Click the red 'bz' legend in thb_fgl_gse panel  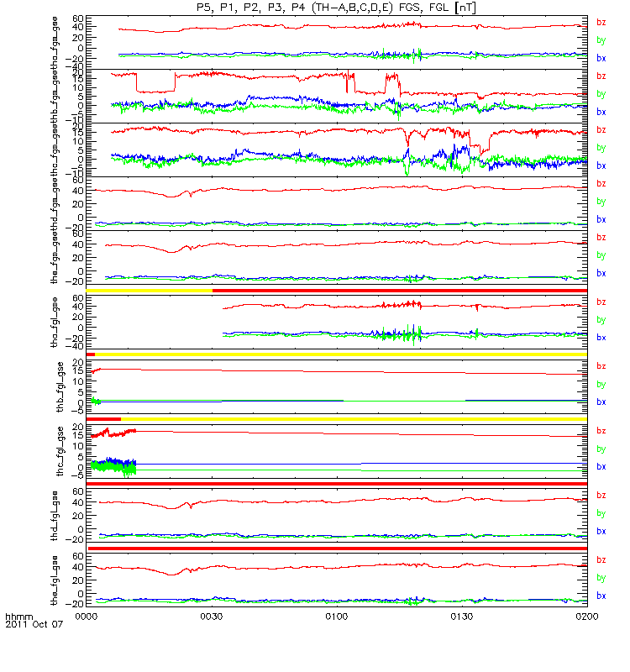601,366
